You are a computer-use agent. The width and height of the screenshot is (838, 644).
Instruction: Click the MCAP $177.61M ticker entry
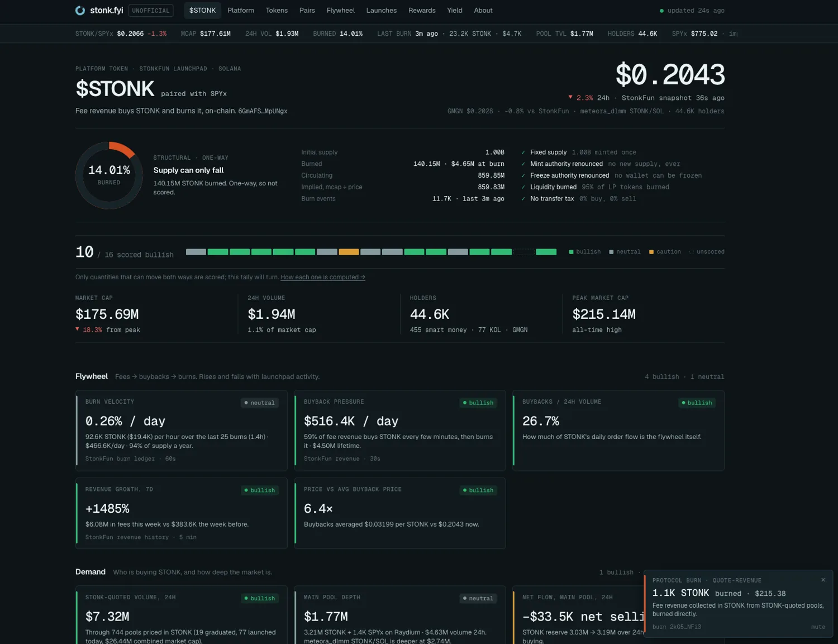(206, 34)
